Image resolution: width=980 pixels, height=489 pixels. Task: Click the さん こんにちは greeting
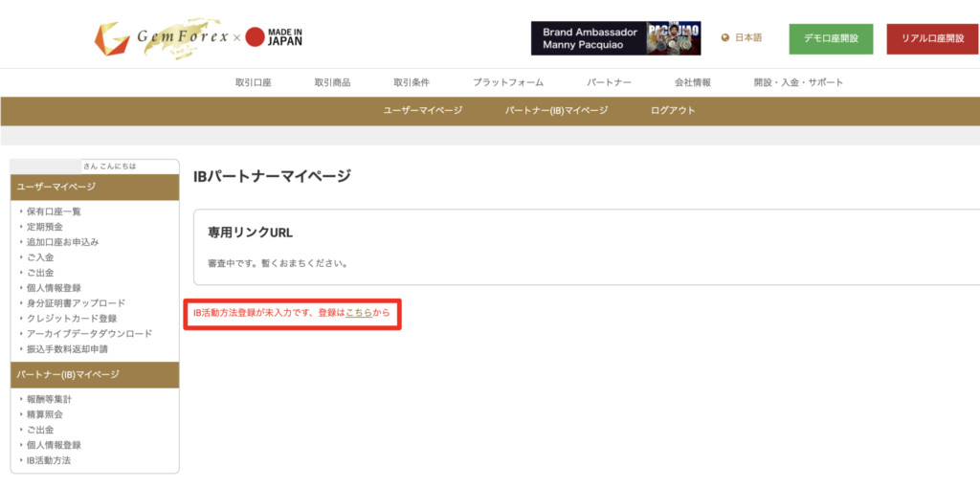(109, 167)
